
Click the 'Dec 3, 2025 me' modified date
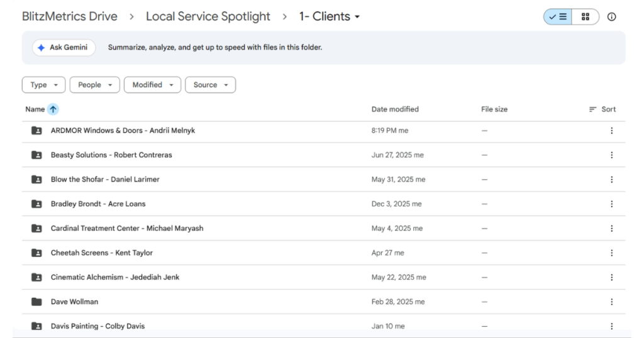pos(396,204)
